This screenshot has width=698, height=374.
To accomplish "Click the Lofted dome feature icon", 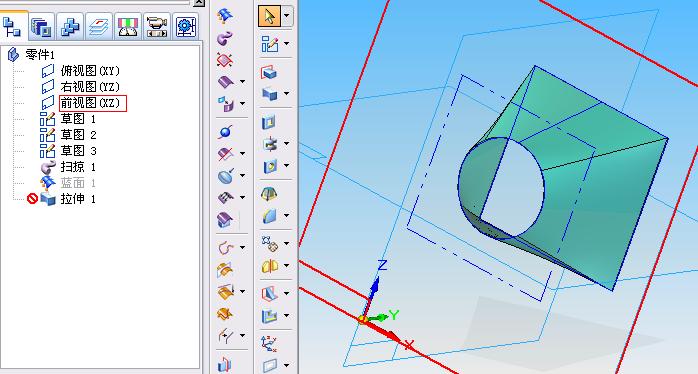I will (269, 194).
